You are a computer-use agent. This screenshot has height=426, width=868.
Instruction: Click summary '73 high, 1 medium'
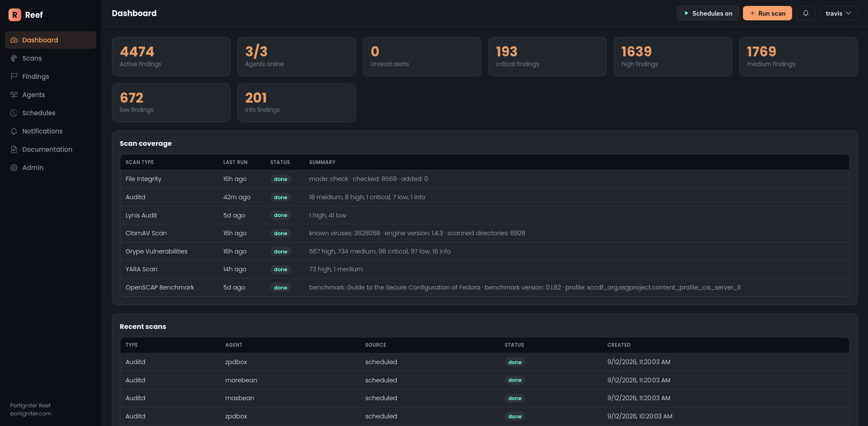pos(336,269)
